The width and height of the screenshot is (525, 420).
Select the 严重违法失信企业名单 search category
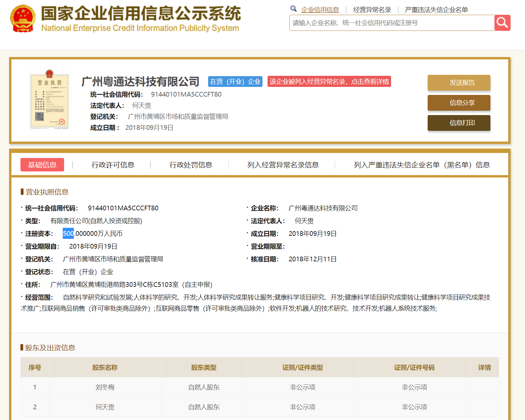click(x=436, y=10)
